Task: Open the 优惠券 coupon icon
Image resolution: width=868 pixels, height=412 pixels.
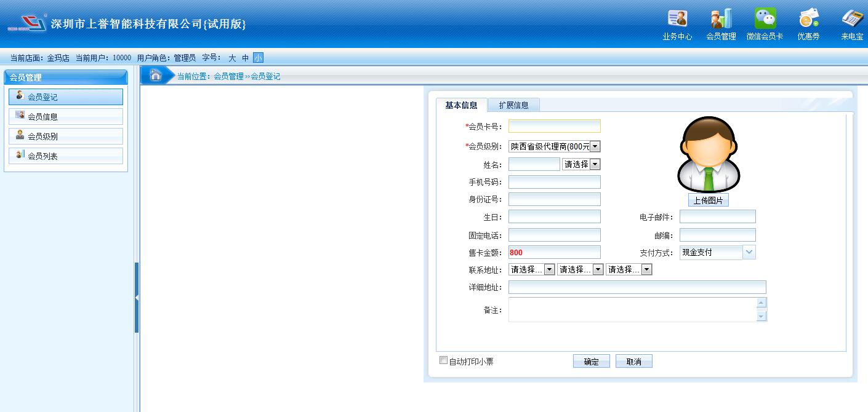Action: pyautogui.click(x=809, y=19)
